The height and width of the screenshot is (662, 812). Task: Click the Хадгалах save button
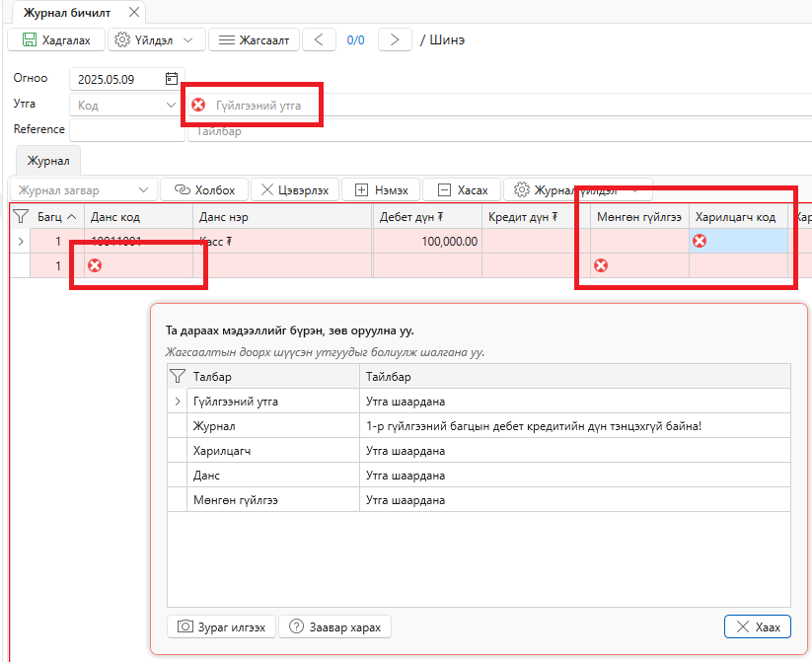tap(56, 39)
